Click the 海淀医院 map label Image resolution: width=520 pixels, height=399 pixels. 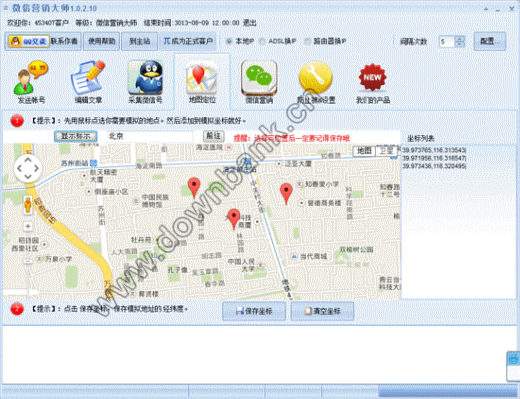(x=209, y=147)
